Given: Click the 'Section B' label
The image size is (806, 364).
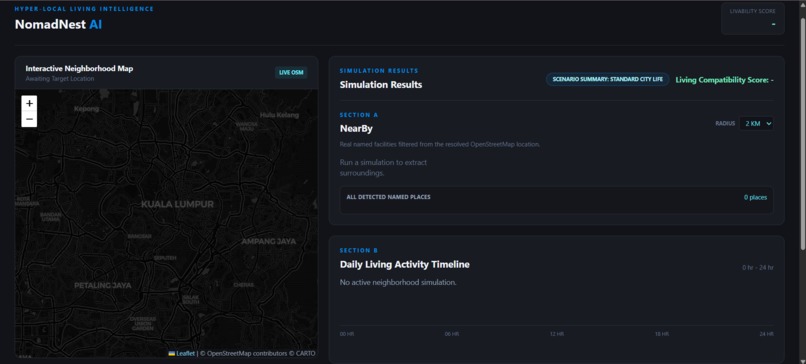Looking at the screenshot, I should (x=359, y=250).
